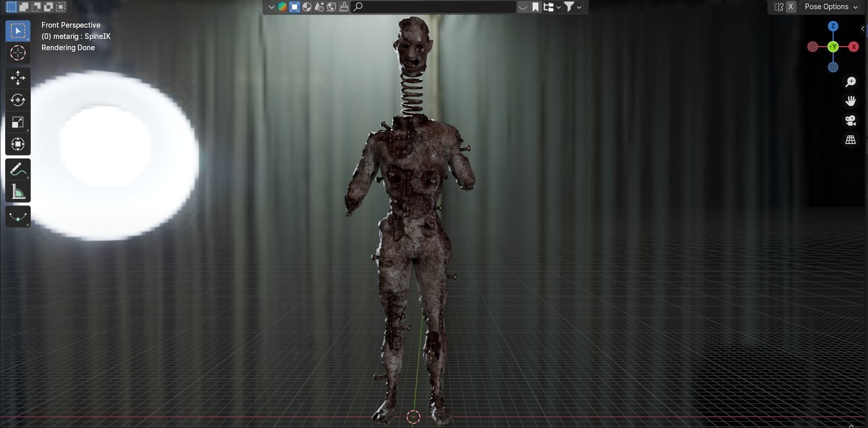Toggle the curved-line button after search field
Screen dimensions: 868x428
coord(523,7)
